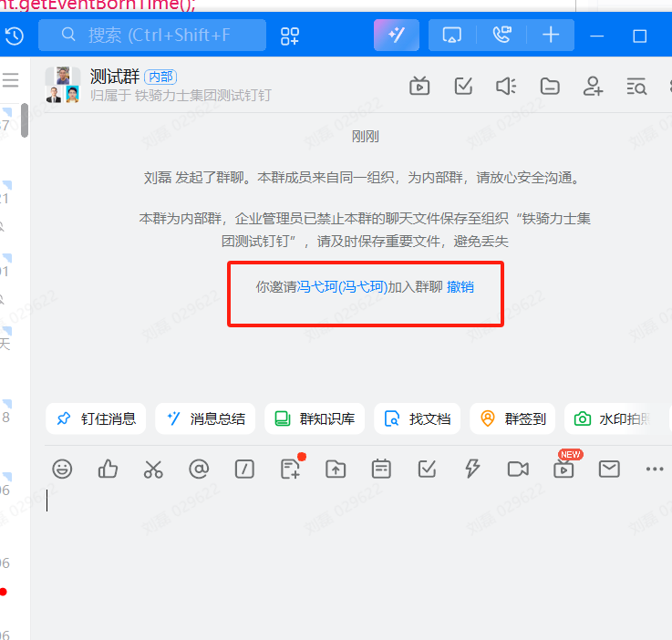Open the plus create menu
Viewport: 672px width, 640px height.
coord(551,36)
